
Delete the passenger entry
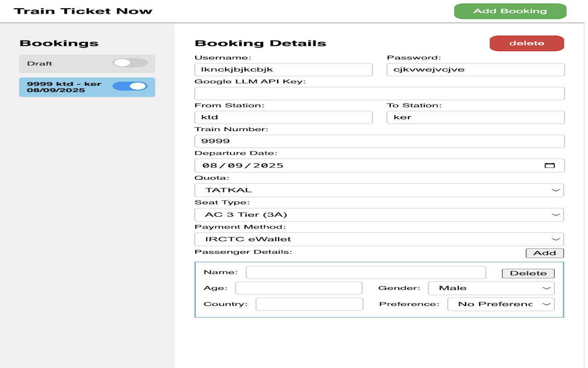point(528,273)
